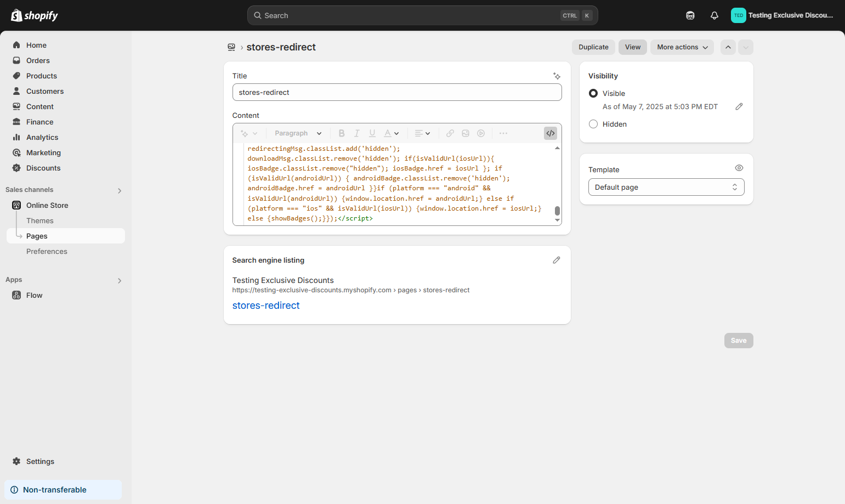Open the more formatting options ellipsis

pos(503,133)
